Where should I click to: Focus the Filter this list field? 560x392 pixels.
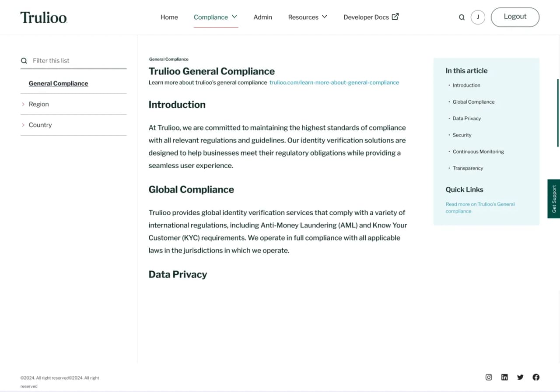(x=73, y=61)
